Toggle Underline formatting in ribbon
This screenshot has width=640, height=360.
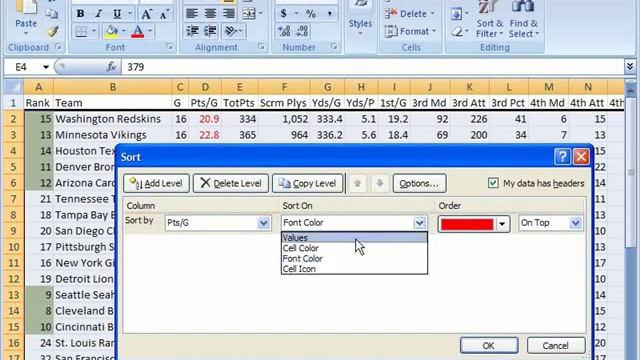[x=117, y=14]
